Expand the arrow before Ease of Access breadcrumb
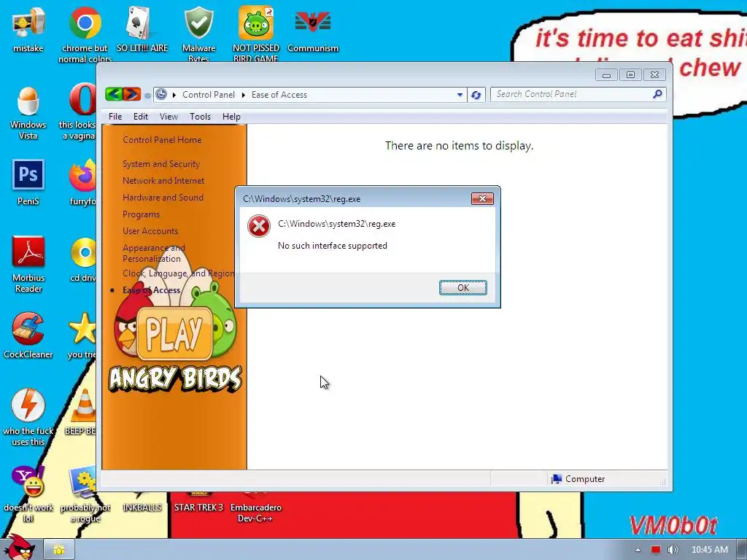 pyautogui.click(x=244, y=95)
